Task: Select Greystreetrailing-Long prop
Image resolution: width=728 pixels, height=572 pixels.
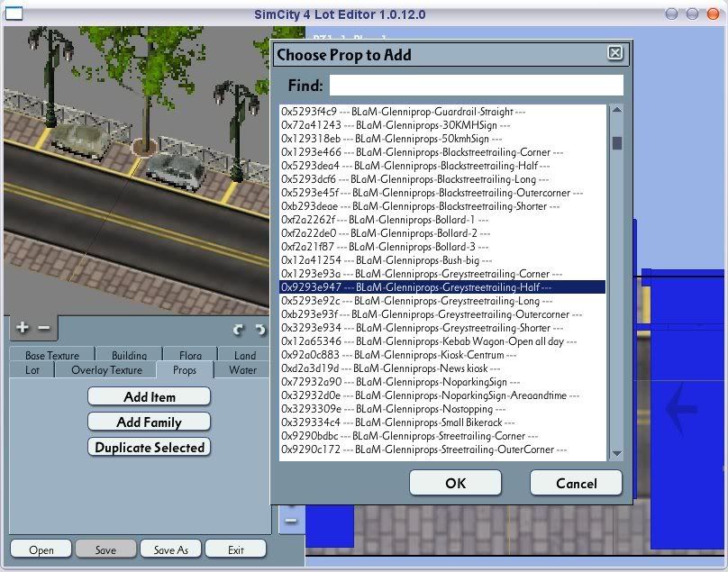Action: [x=443, y=301]
